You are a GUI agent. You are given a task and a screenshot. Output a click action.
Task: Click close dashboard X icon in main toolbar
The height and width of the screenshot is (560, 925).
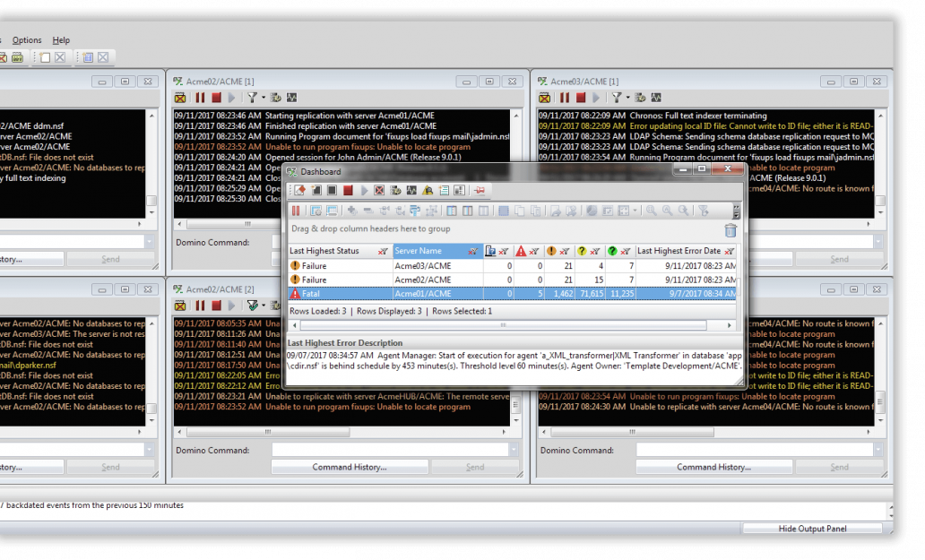tap(103, 57)
